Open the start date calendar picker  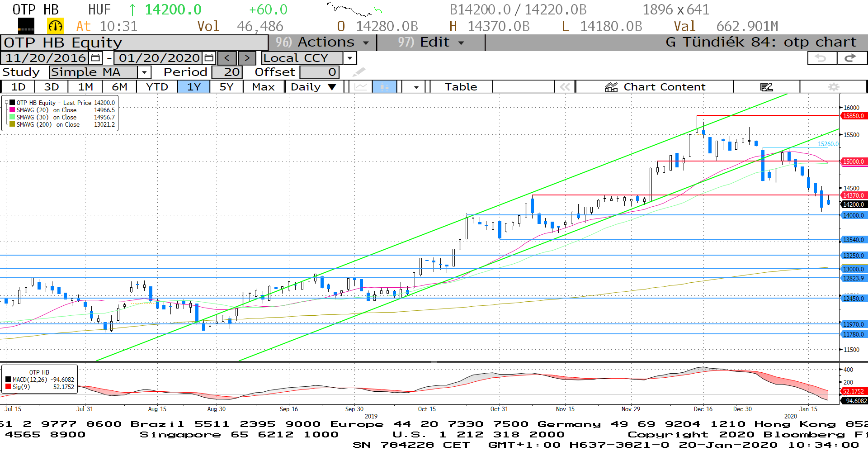(x=95, y=58)
